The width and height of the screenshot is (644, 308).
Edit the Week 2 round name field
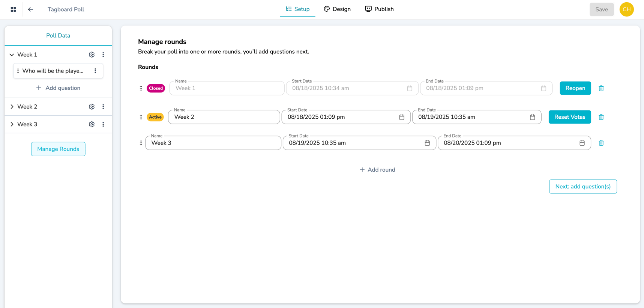tap(224, 117)
